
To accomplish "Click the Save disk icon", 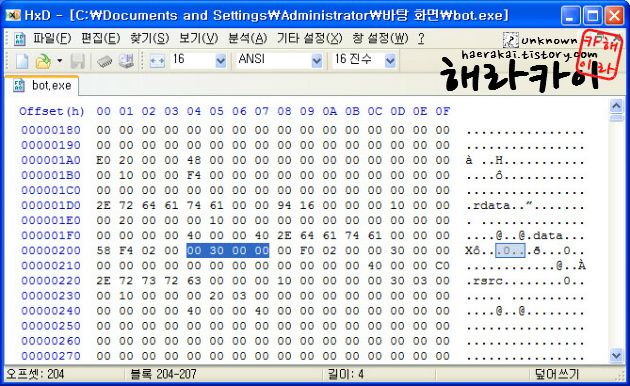I will (78, 61).
